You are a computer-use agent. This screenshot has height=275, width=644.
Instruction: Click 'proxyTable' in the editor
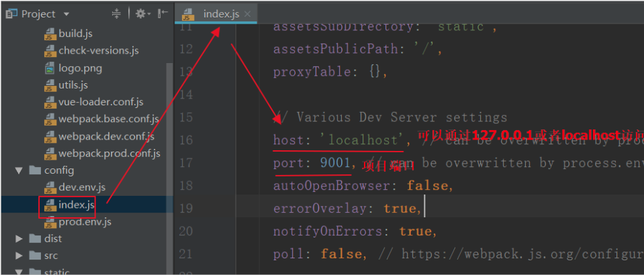[x=312, y=72]
